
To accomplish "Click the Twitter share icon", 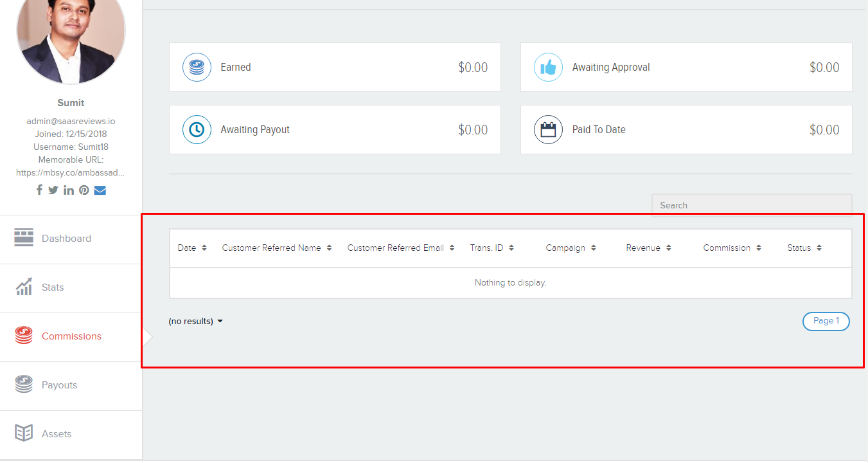I will (53, 190).
